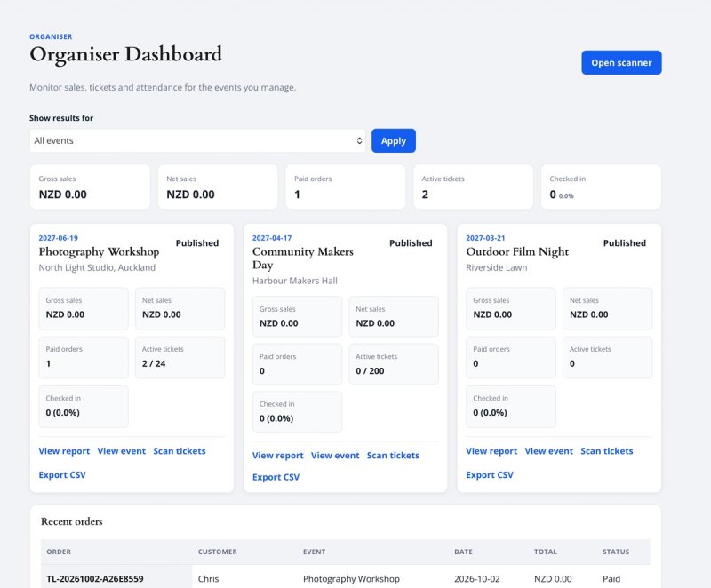
Task: Click the date 2027-03-21
Action: click(x=485, y=238)
